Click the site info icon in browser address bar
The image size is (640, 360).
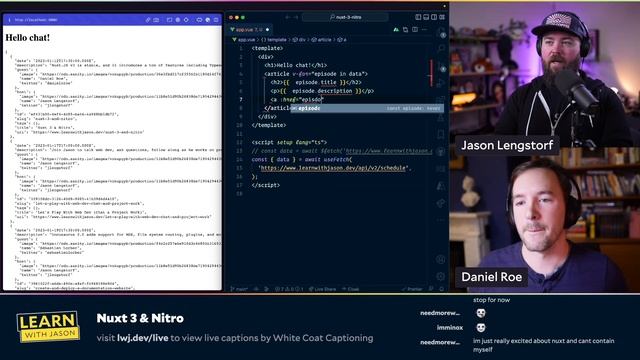pyautogui.click(x=9, y=20)
